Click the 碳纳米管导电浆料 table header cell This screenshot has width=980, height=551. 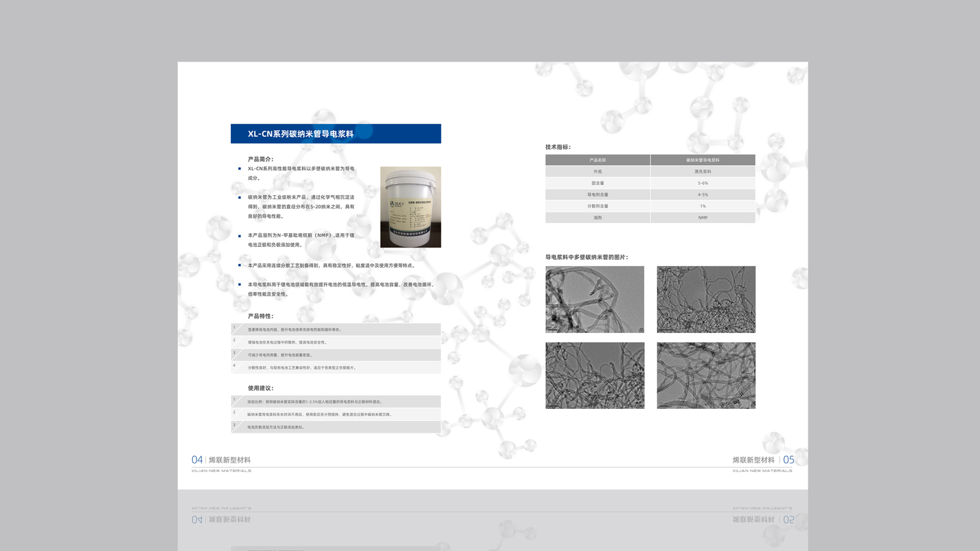tap(703, 160)
